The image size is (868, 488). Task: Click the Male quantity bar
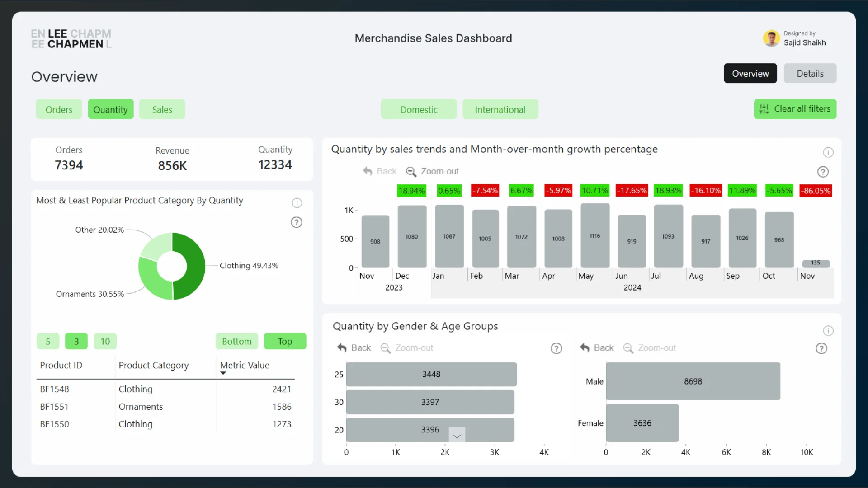[693, 381]
